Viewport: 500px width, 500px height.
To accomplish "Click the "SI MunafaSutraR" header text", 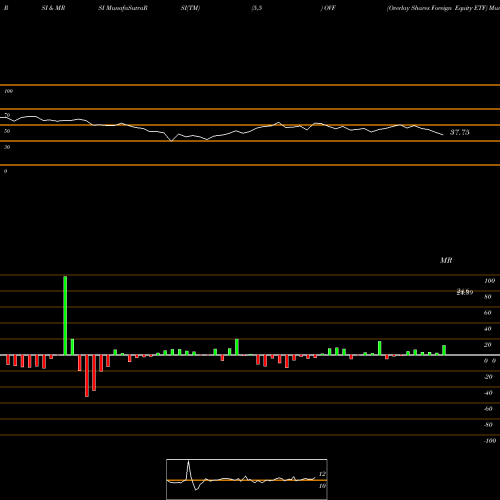I will 123,8.
